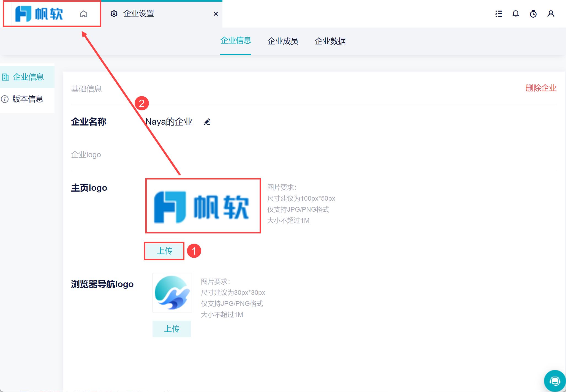This screenshot has height=392, width=566.
Task: Open 版本信息 in left sidebar
Action: pos(28,99)
